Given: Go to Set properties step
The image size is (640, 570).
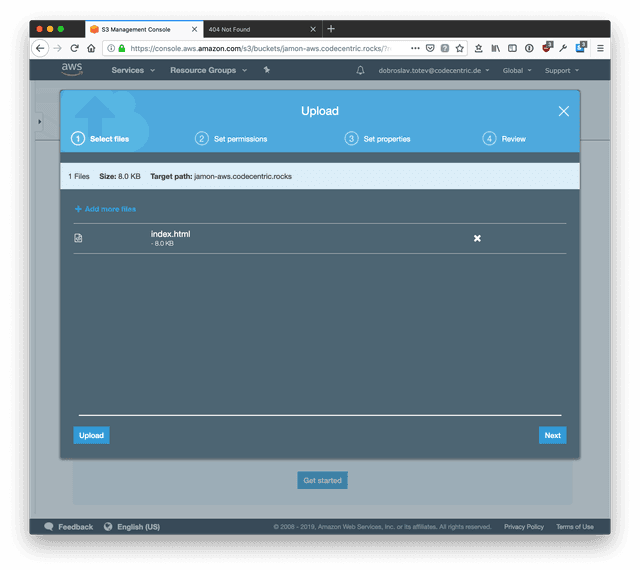Looking at the screenshot, I should click(x=378, y=139).
